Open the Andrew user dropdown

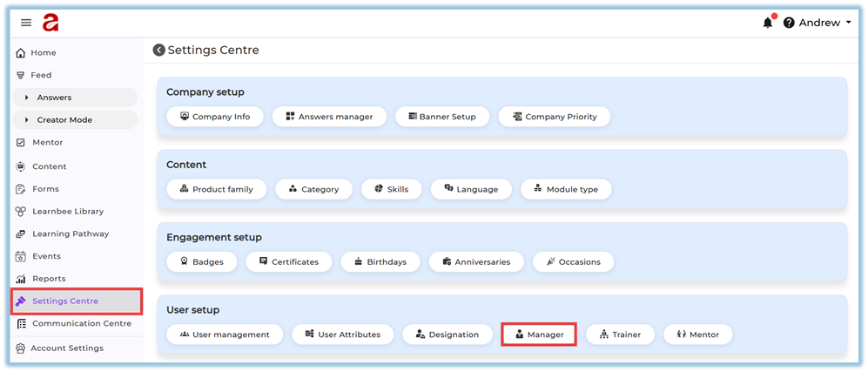coord(824,23)
